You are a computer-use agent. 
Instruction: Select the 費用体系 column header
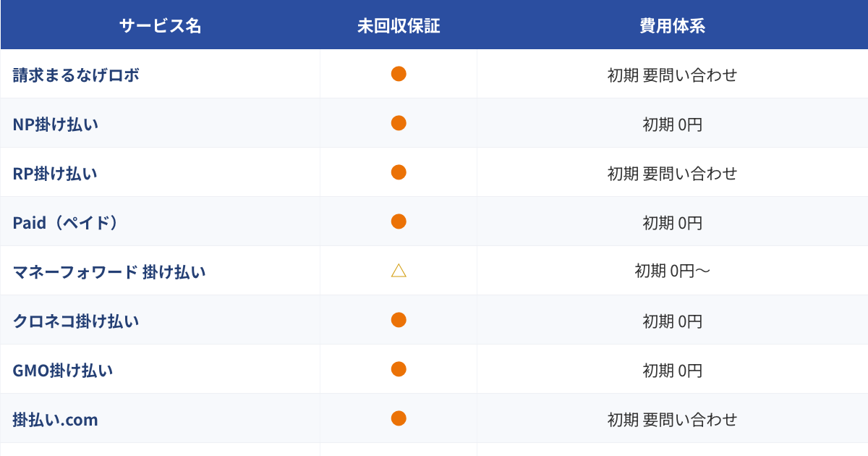click(673, 26)
